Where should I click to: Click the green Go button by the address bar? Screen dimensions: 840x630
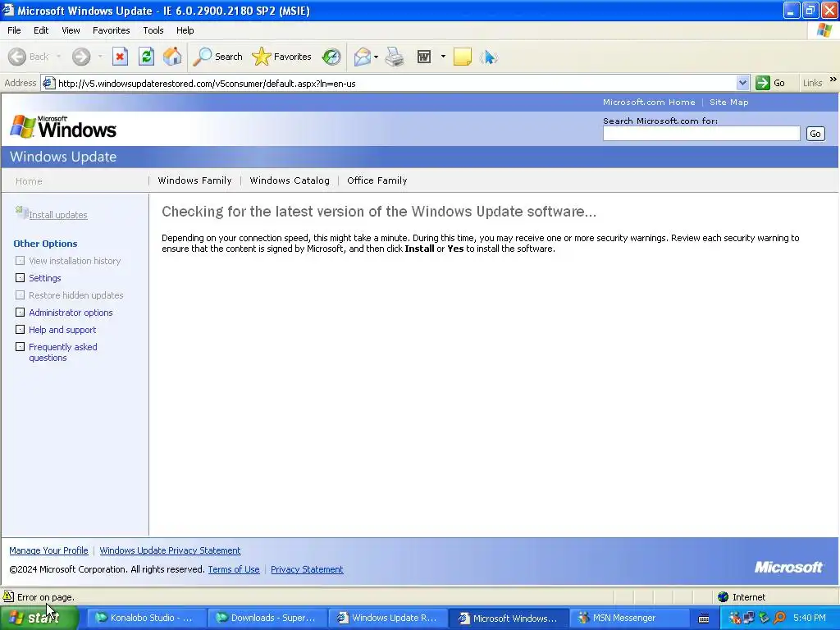pyautogui.click(x=770, y=83)
